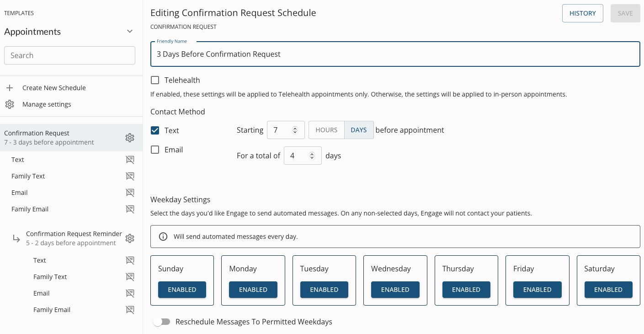Click gear icon beside Confirmation Request schedule

(130, 138)
